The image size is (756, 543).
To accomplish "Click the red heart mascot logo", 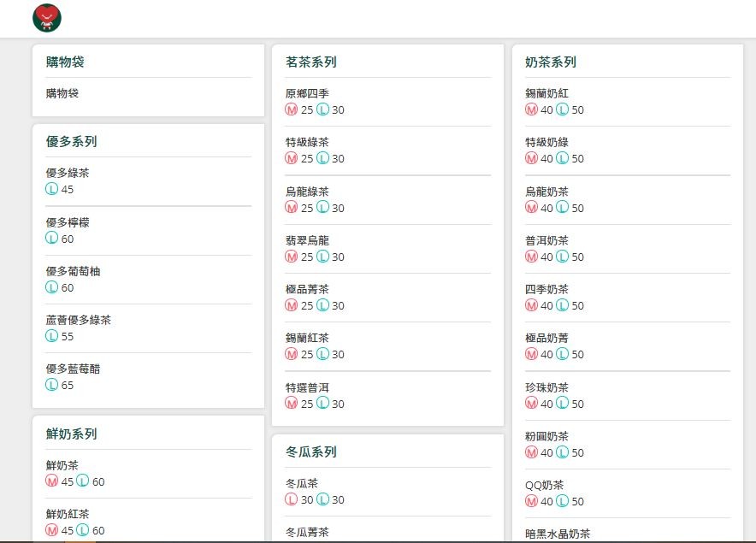I will click(47, 18).
